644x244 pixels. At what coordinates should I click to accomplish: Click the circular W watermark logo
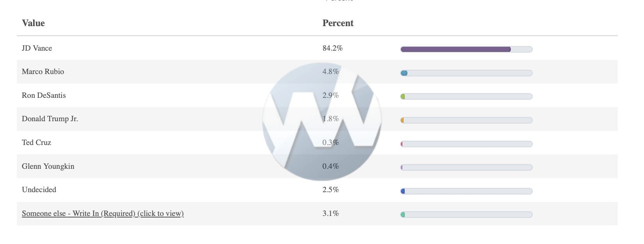coord(322,121)
